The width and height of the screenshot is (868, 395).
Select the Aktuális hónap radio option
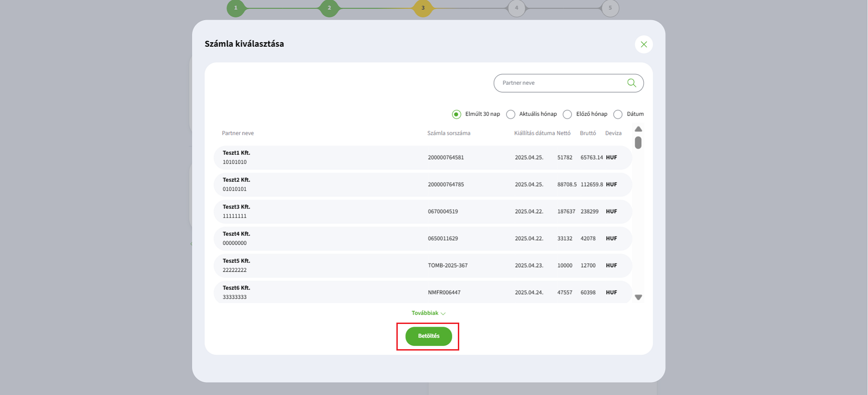coord(511,114)
